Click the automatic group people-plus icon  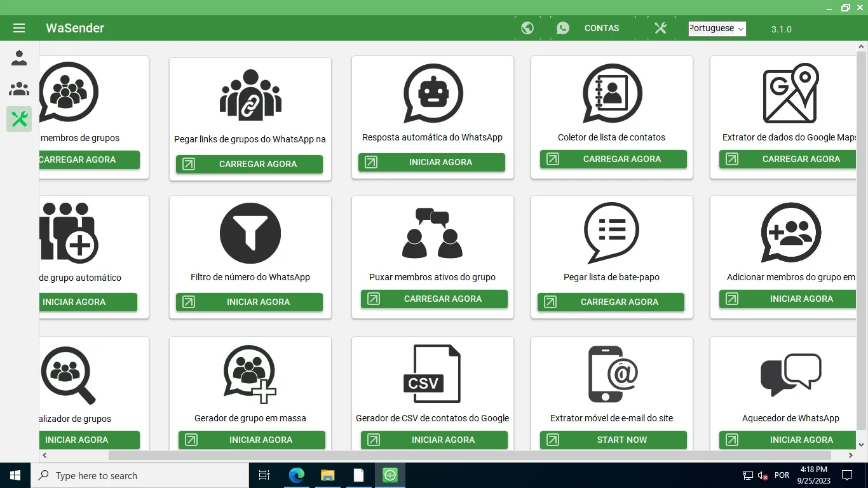(69, 233)
